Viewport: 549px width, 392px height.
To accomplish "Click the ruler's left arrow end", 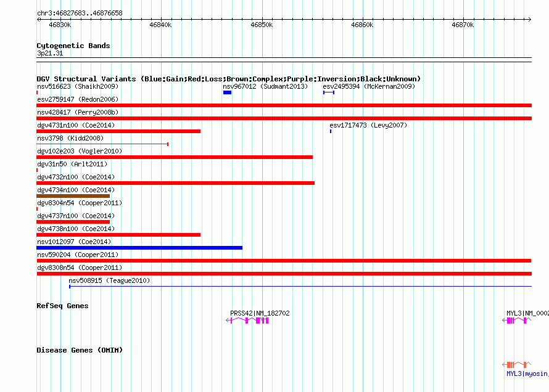I will tap(38, 19).
